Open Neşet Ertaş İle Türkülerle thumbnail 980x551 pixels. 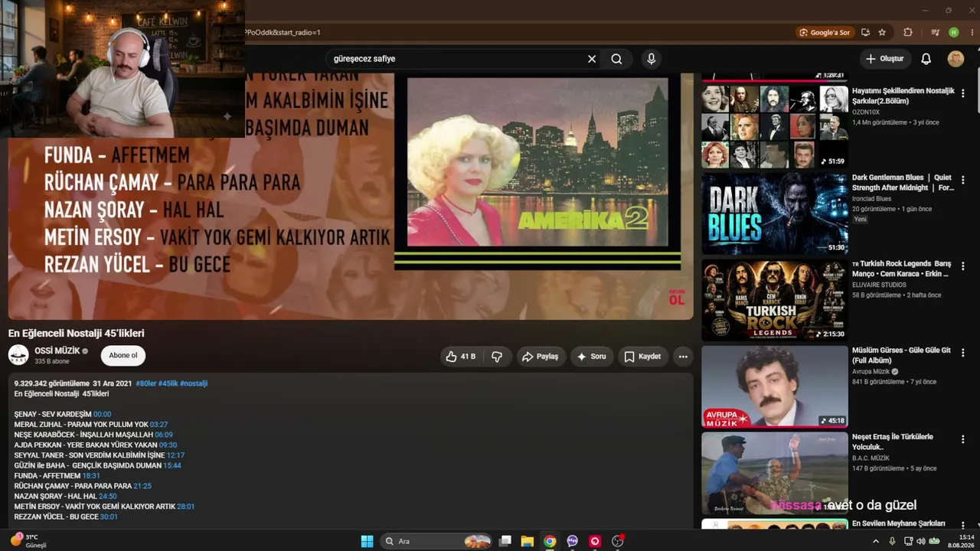(x=775, y=473)
